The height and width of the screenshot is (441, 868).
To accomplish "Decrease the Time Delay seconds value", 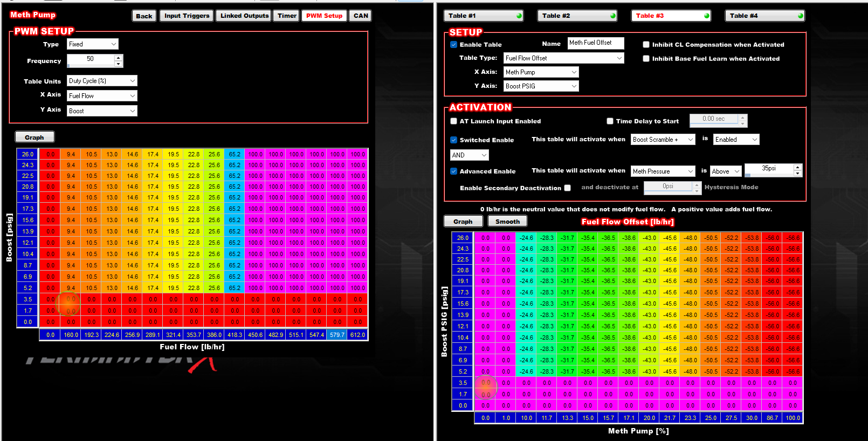I will pyautogui.click(x=742, y=123).
